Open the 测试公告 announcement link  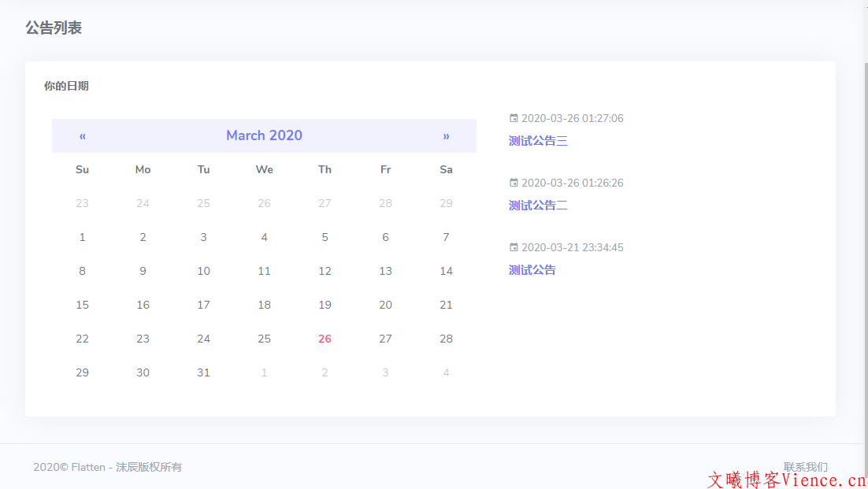tap(532, 270)
